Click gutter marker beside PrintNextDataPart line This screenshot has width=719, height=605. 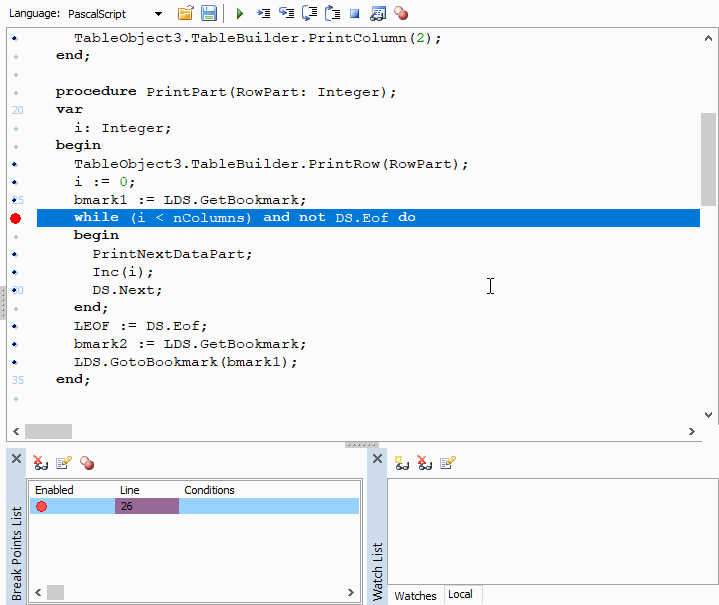(x=15, y=254)
